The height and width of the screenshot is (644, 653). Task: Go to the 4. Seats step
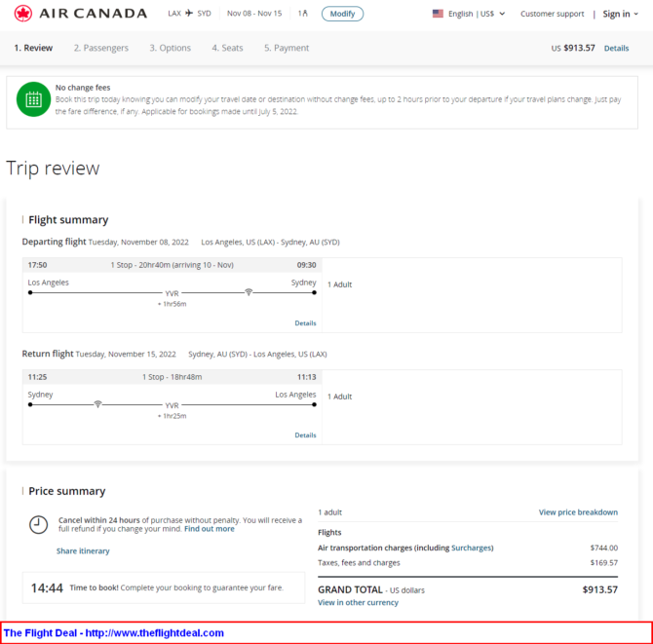(227, 48)
